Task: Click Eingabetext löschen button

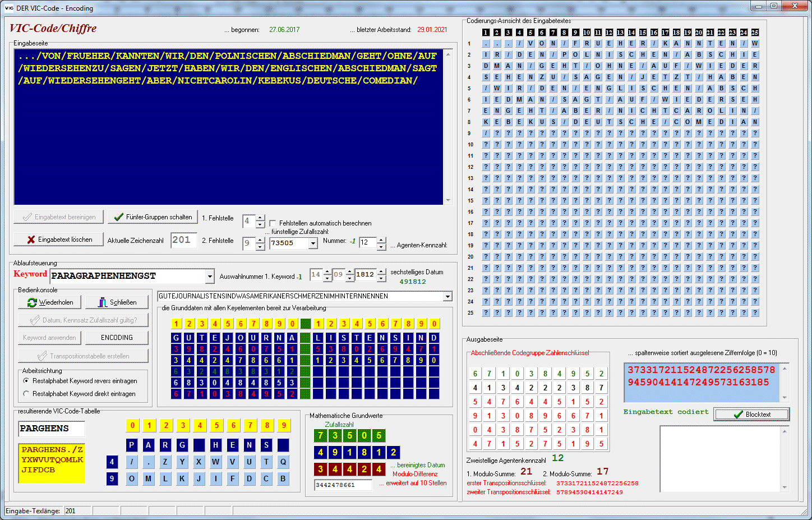Action: pyautogui.click(x=58, y=240)
